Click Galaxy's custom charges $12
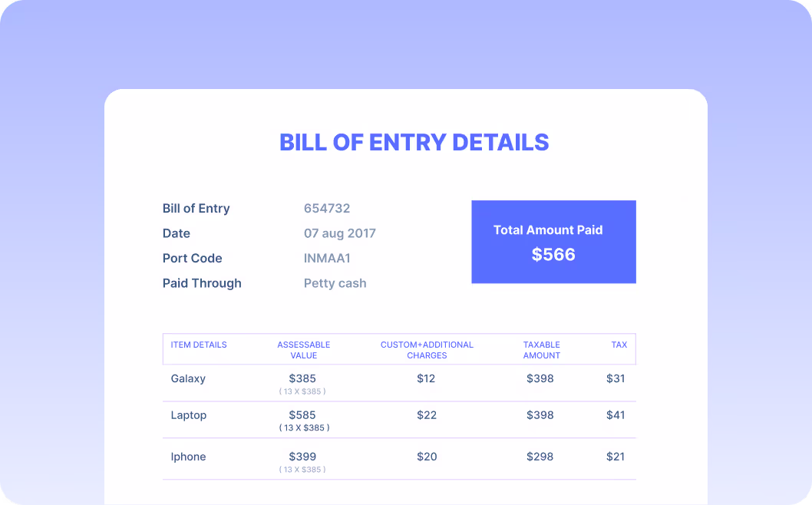The height and width of the screenshot is (505, 812). (x=426, y=378)
